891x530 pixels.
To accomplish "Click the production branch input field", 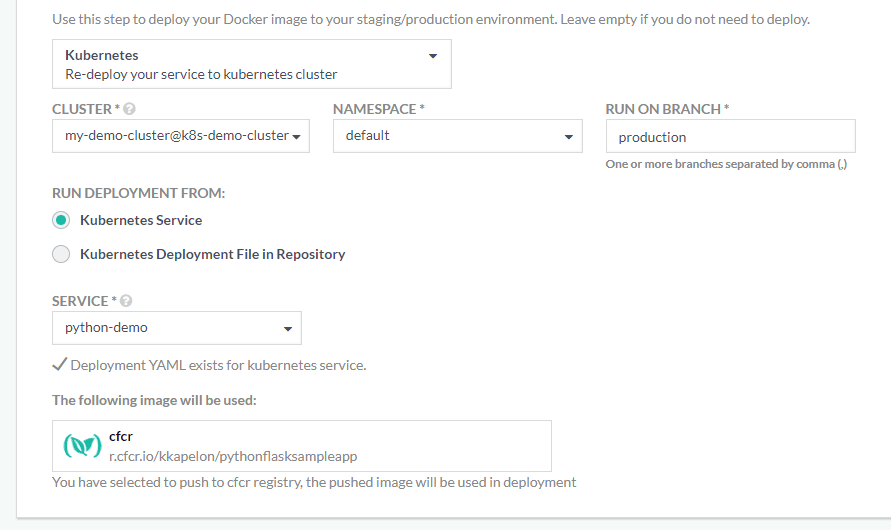I will coord(730,137).
